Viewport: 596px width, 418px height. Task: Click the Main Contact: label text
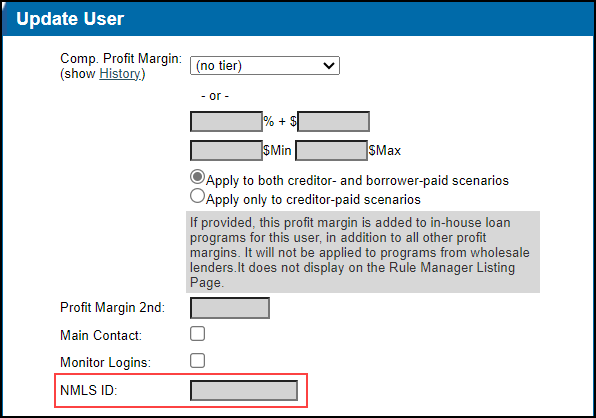(101, 336)
